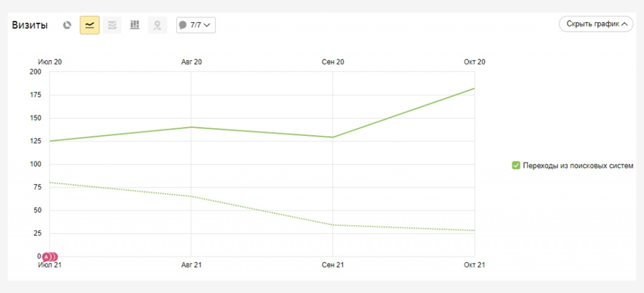The width and height of the screenshot is (644, 293).
Task: Open the 7/7 annotations dropdown
Action: pos(196,25)
